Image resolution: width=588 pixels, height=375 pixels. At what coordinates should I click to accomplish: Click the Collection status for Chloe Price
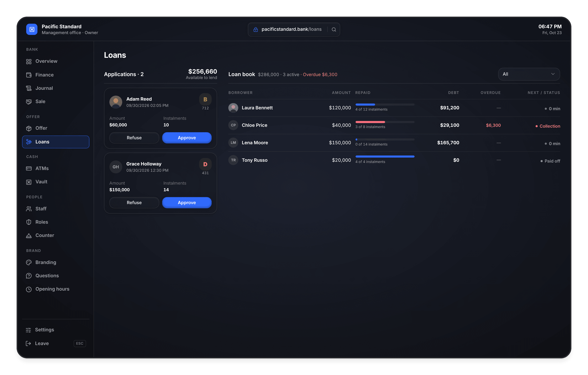(548, 126)
